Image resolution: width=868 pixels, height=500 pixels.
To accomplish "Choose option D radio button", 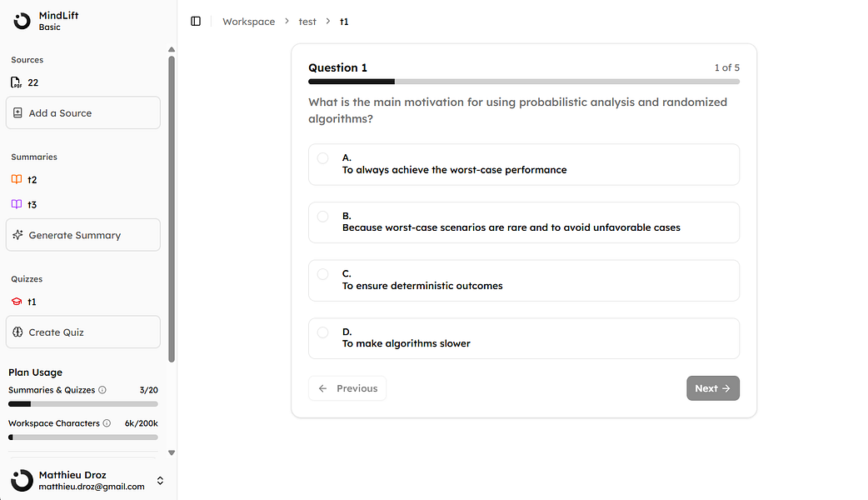I will pos(323,332).
